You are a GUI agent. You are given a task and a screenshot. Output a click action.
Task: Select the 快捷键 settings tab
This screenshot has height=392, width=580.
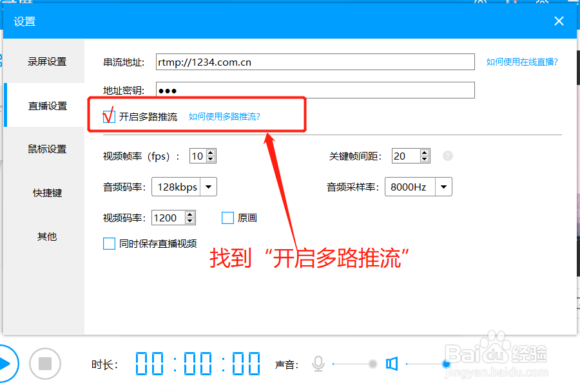point(47,192)
